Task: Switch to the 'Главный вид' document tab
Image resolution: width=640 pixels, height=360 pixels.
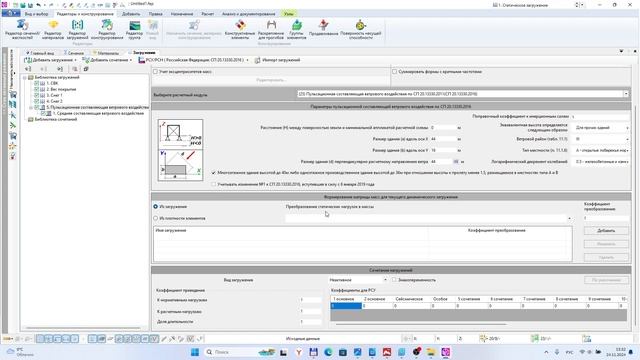Action: (40, 53)
